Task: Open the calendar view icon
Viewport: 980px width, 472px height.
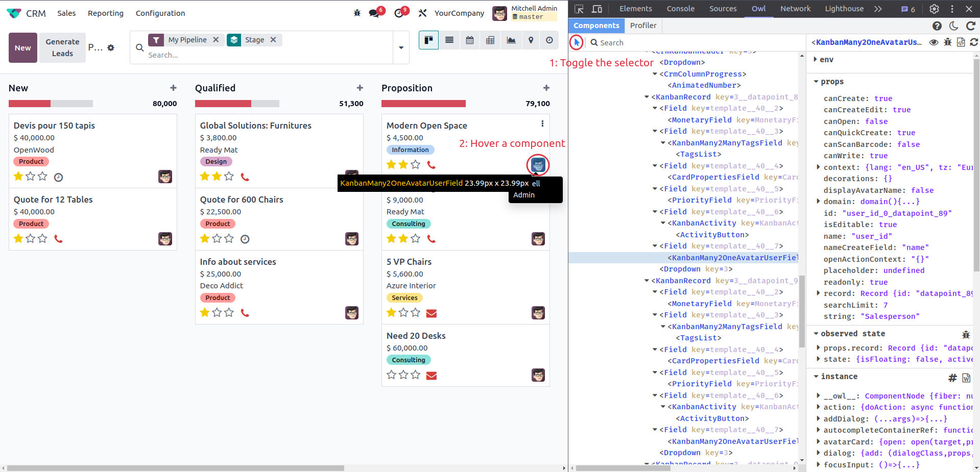Action: tap(470, 40)
